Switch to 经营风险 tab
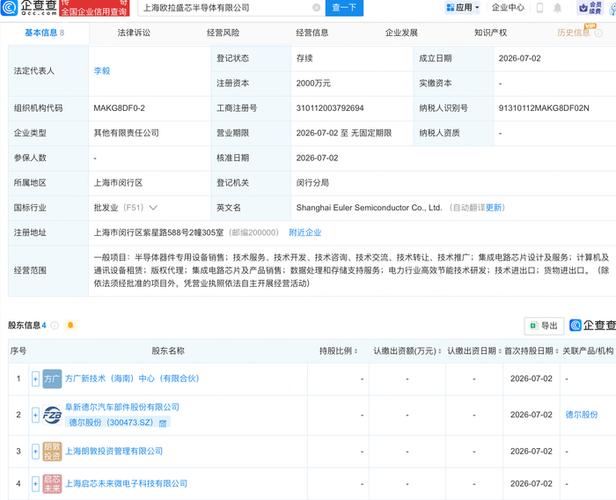 tap(223, 33)
